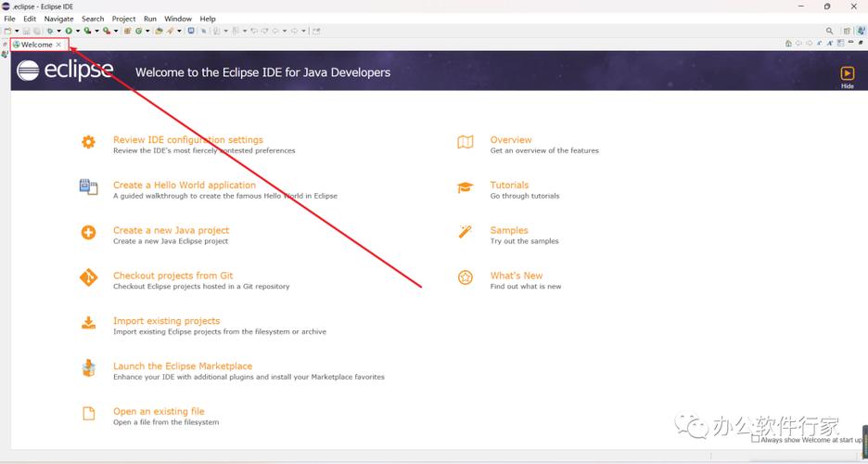The image size is (868, 464).
Task: Close the Welcome tab
Action: click(x=58, y=45)
